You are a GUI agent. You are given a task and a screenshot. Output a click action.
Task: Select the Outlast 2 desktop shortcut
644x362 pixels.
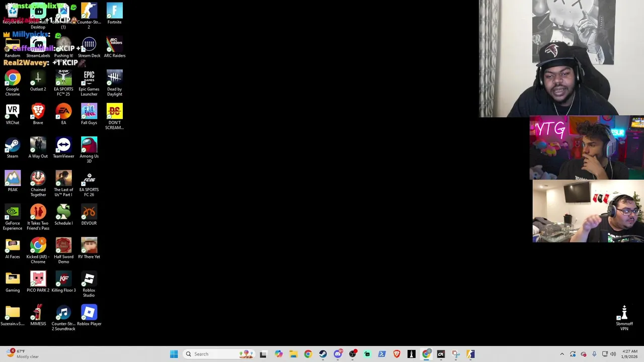tap(38, 81)
